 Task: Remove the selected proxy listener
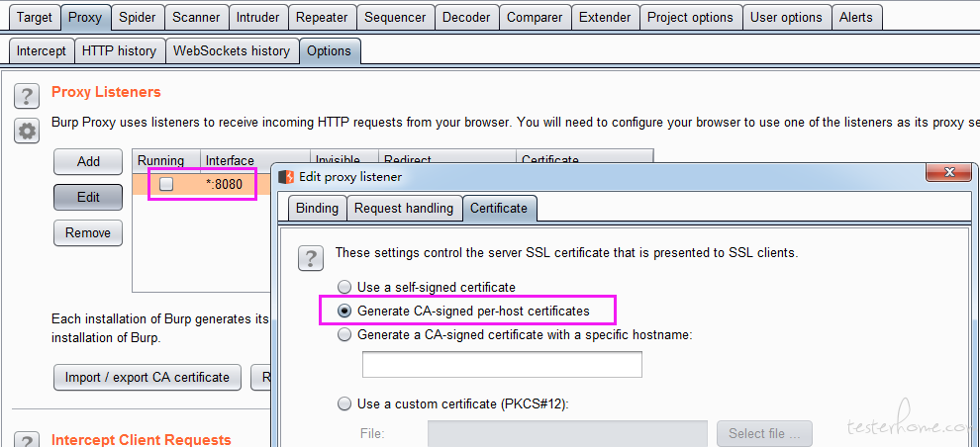(88, 232)
